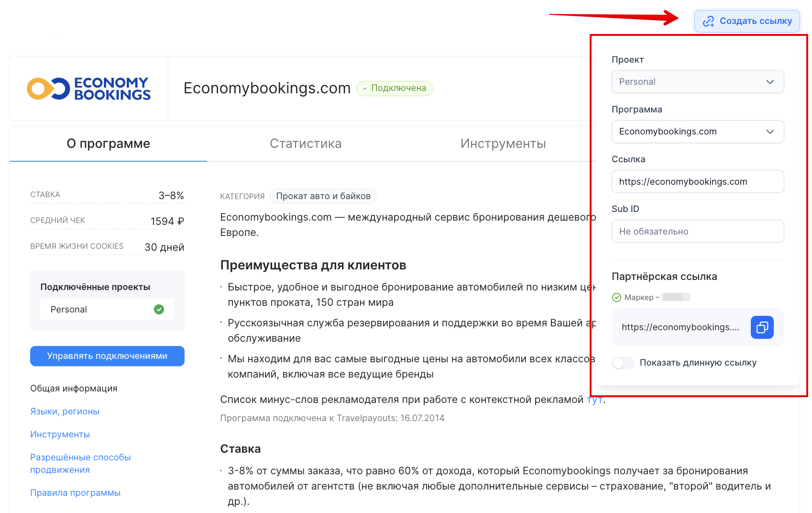Open the 'Языки, регионы' link
812x513 pixels.
(65, 412)
